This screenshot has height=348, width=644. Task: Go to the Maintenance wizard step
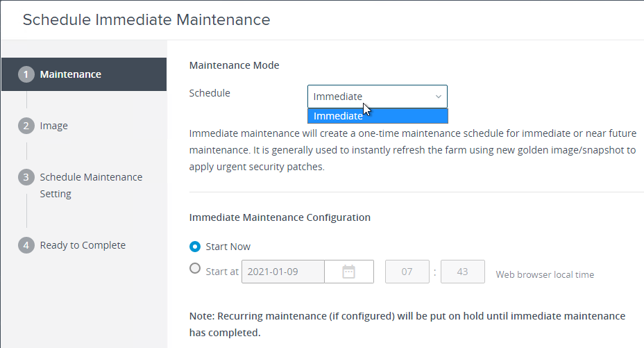pyautogui.click(x=84, y=74)
